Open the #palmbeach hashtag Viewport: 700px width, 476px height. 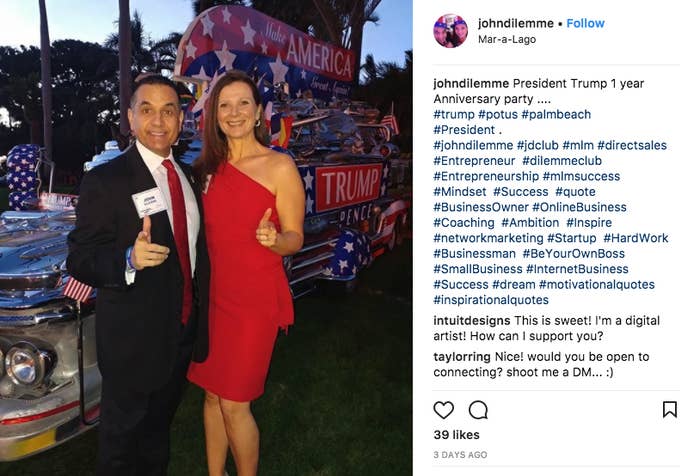coord(556,114)
